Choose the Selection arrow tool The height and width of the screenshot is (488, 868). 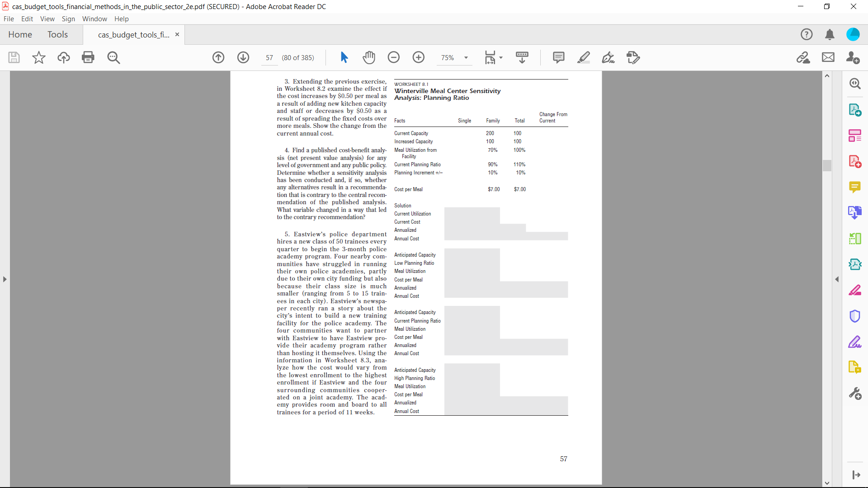point(344,57)
